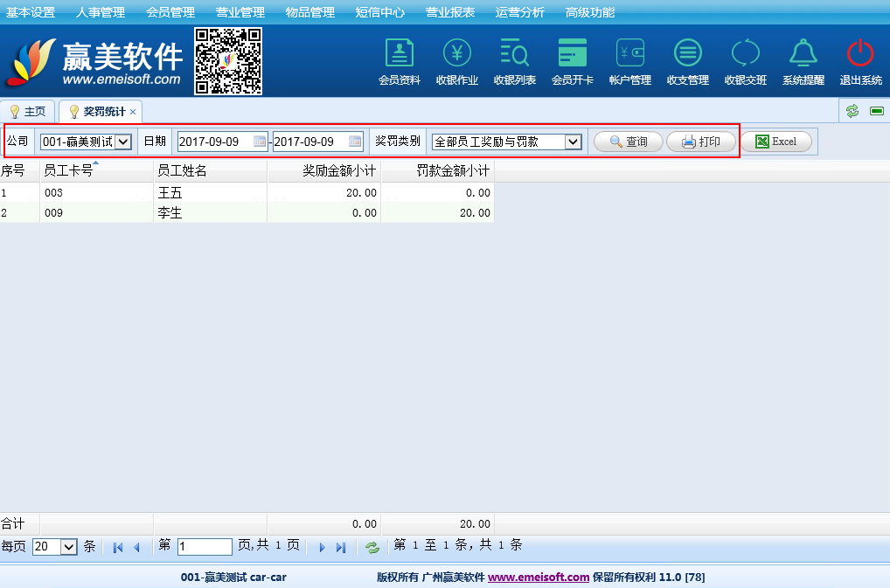
Task: Click 退出系统 power icon
Action: coord(861,54)
